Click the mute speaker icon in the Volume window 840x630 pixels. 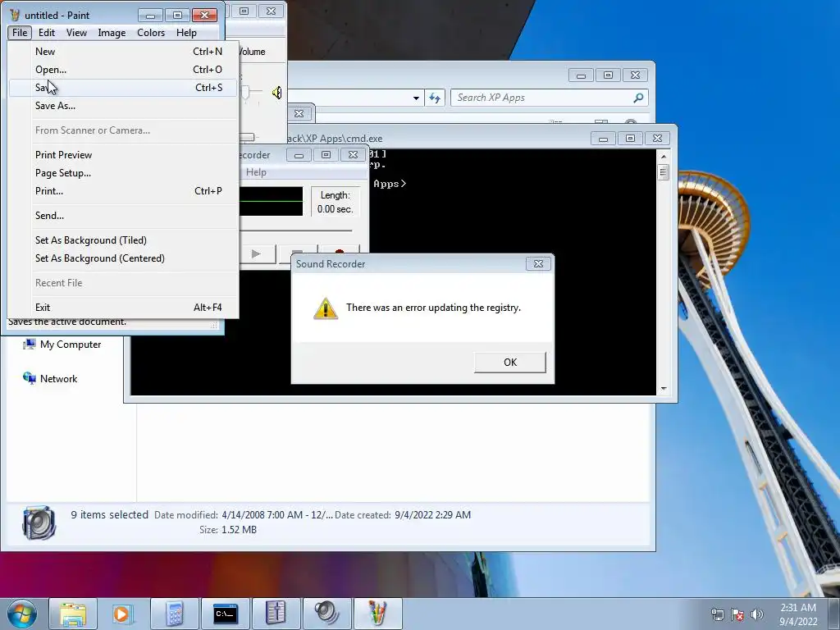(276, 93)
